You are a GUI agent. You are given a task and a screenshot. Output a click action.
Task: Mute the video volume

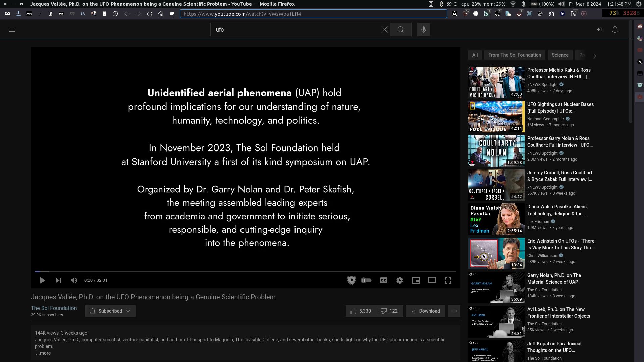pos(74,280)
